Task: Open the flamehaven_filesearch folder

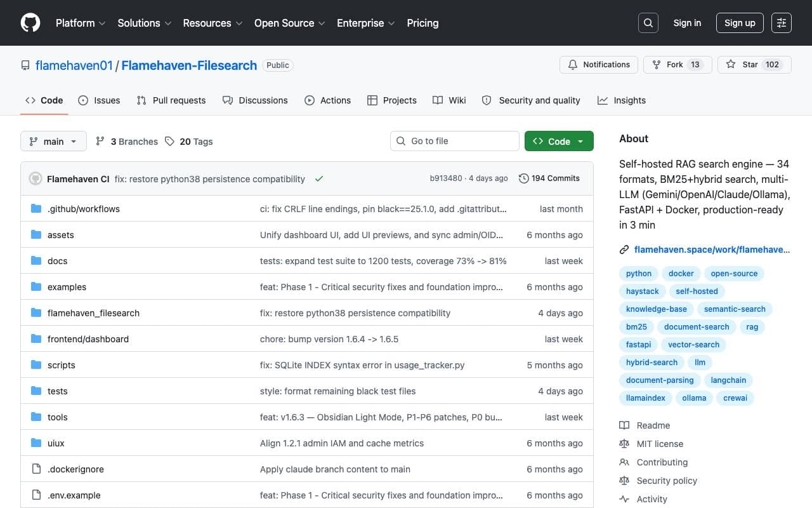Action: click(x=93, y=313)
